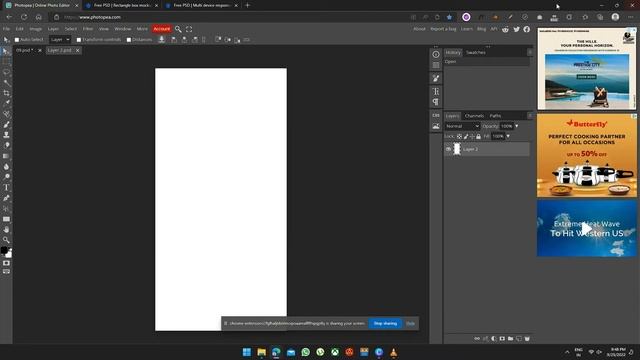Open the Normal blend mode dropdown
The height and width of the screenshot is (360, 640).
coord(462,127)
